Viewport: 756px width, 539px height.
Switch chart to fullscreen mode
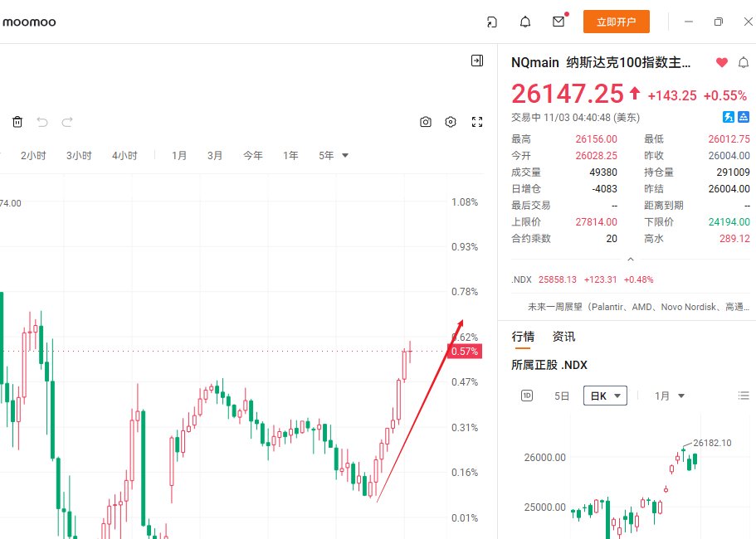coord(477,122)
